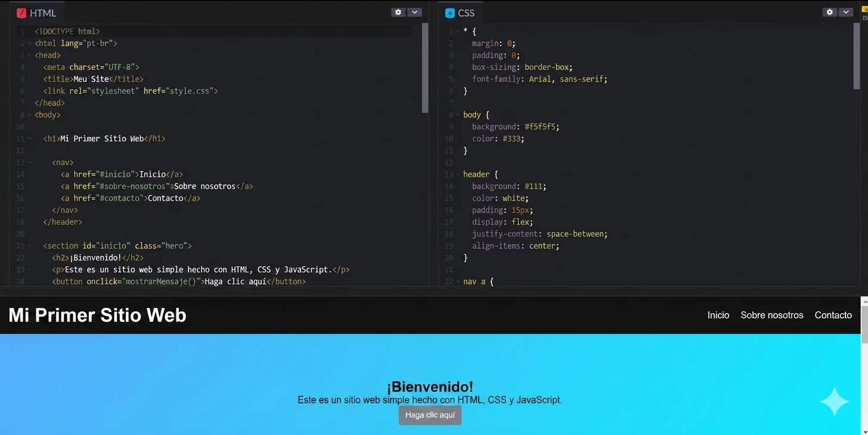Open the HTML editor chevron dropdown
Image resolution: width=868 pixels, height=435 pixels.
pyautogui.click(x=414, y=12)
